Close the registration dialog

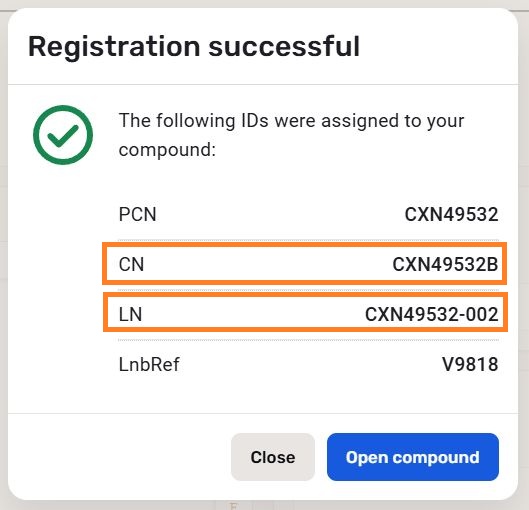tap(273, 457)
